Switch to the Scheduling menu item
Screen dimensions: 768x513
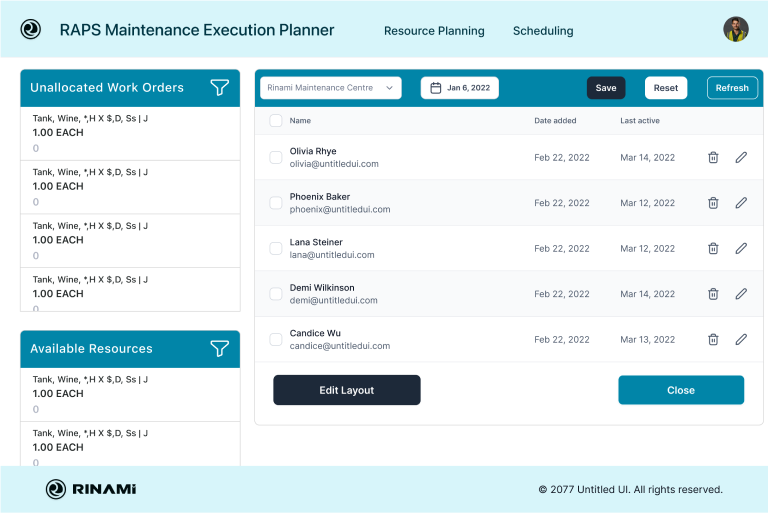(543, 31)
